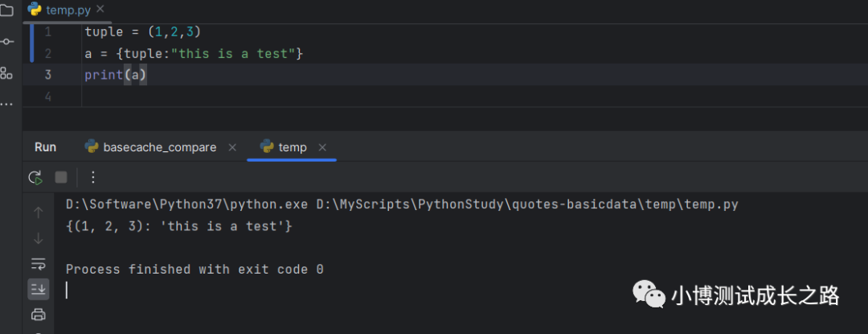Close the temp run tab

(x=323, y=147)
